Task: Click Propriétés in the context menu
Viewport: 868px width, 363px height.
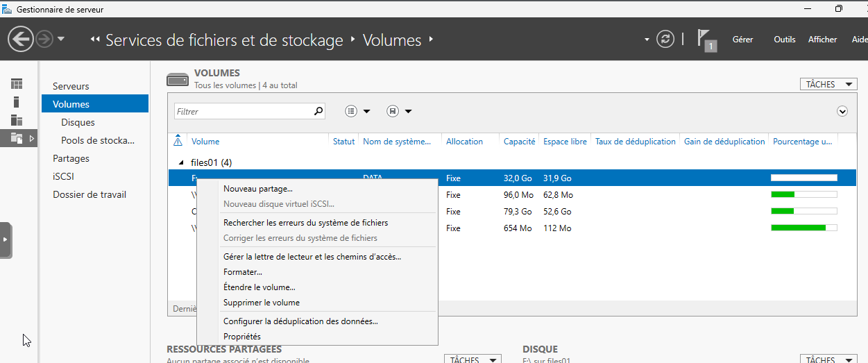Action: tap(241, 337)
